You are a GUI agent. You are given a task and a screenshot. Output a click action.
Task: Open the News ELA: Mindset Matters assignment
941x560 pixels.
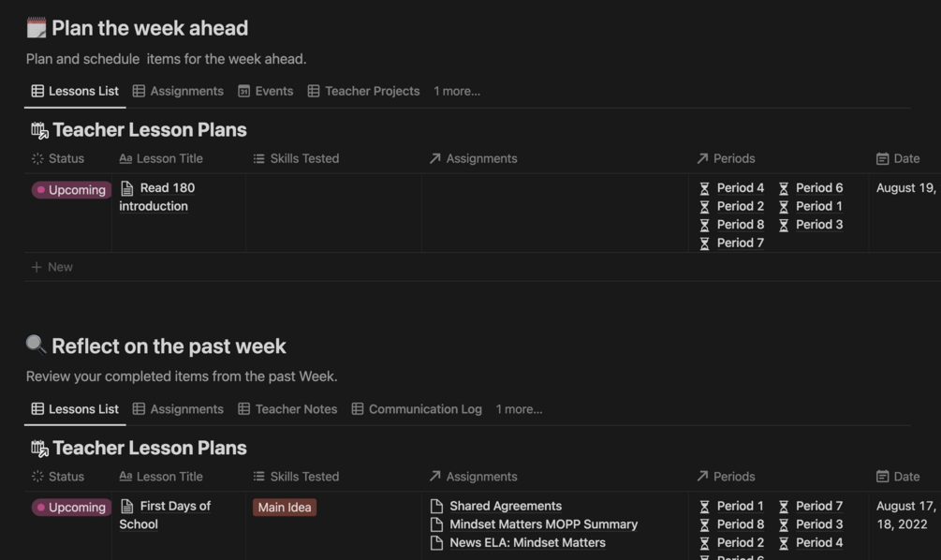pyautogui.click(x=527, y=542)
